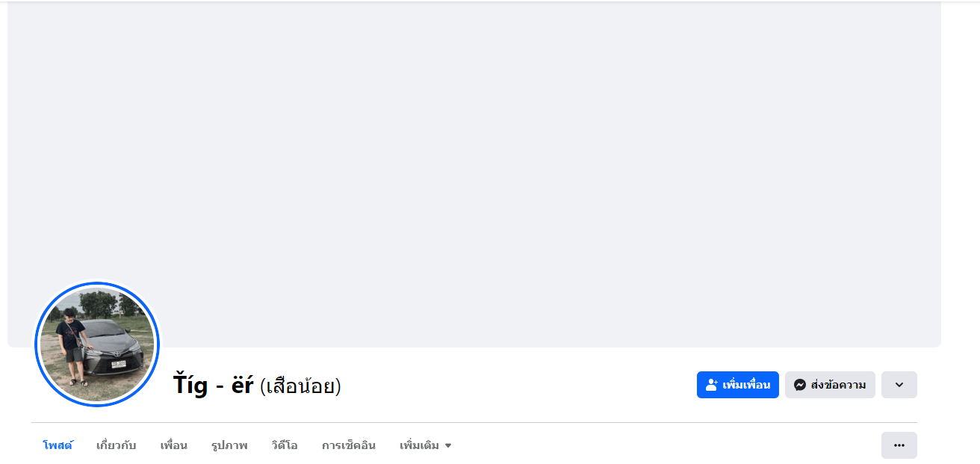980x464 pixels.
Task: Expand the chevron button beside ส่งข้อความ
Action: 899,385
